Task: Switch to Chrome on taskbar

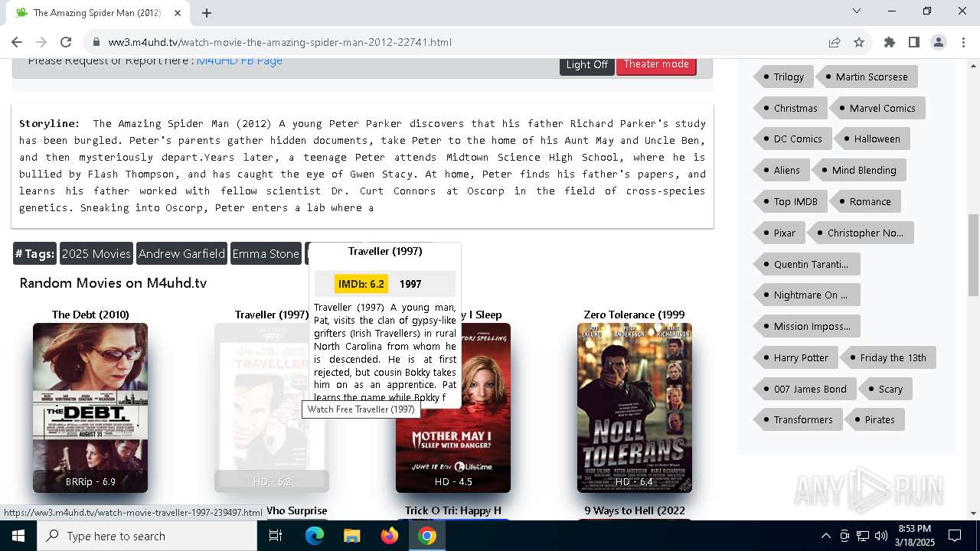Action: pos(427,536)
